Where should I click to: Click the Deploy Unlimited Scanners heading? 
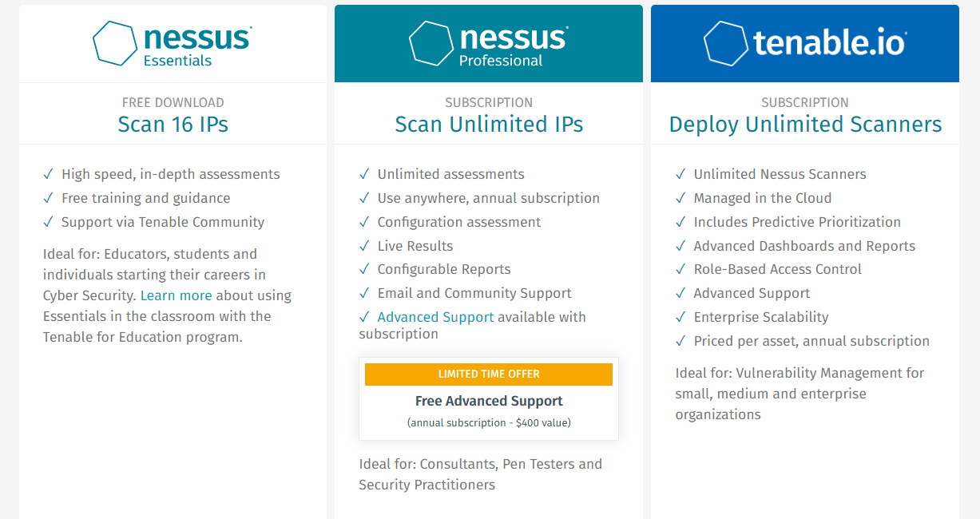click(x=805, y=125)
